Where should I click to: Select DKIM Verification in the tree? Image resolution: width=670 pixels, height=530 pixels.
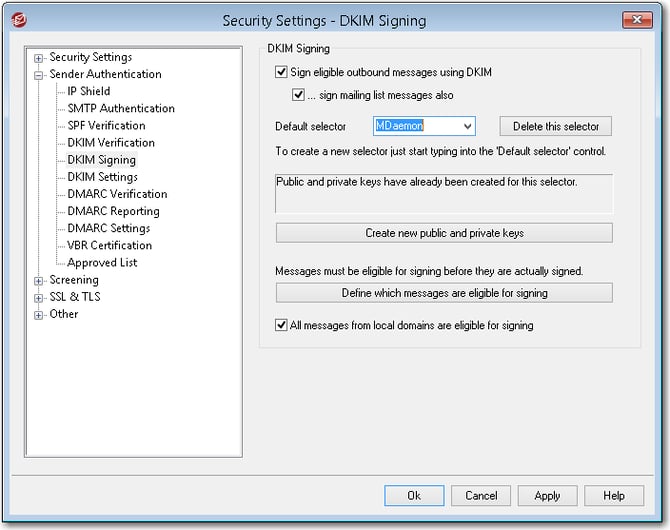[x=111, y=142]
